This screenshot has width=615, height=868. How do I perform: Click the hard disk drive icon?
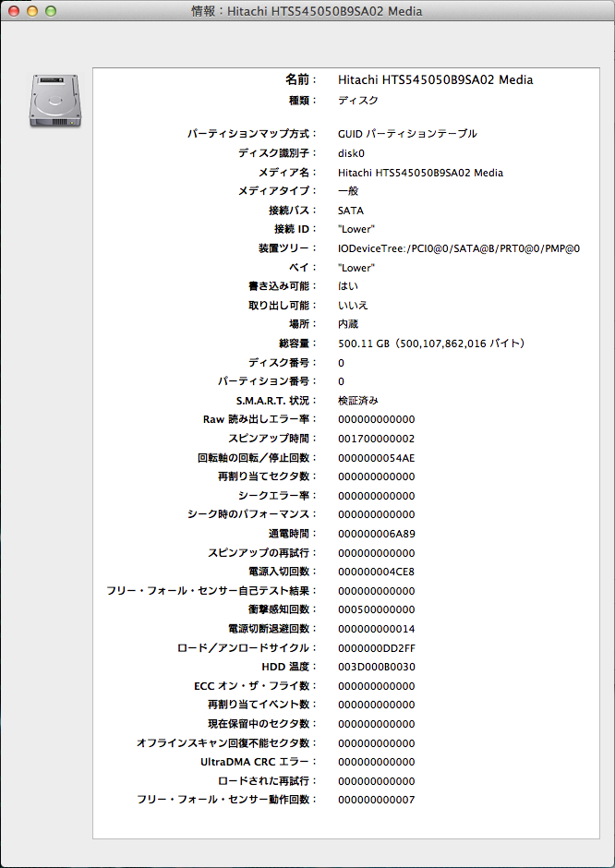pyautogui.click(x=54, y=101)
